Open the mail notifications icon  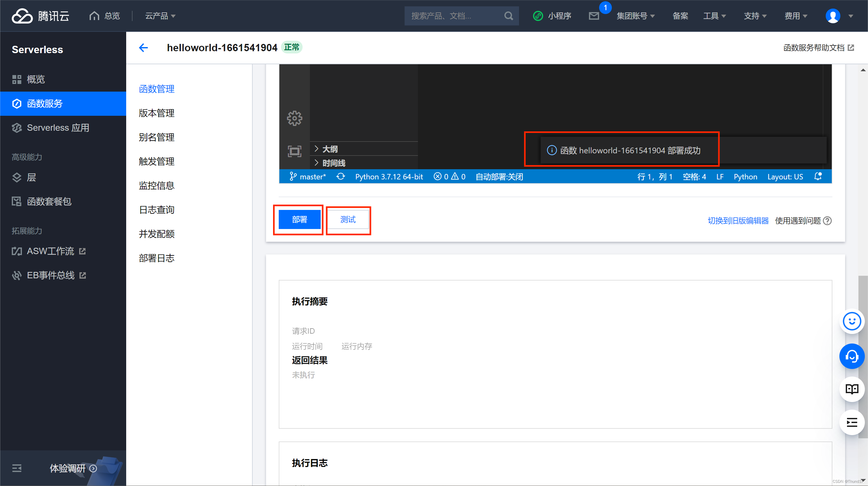click(x=594, y=16)
